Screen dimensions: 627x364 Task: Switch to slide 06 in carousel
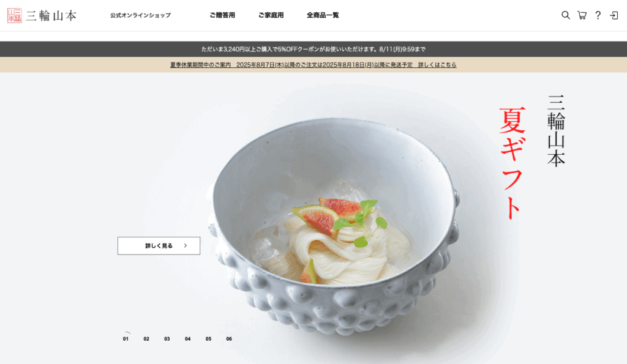[229, 338]
